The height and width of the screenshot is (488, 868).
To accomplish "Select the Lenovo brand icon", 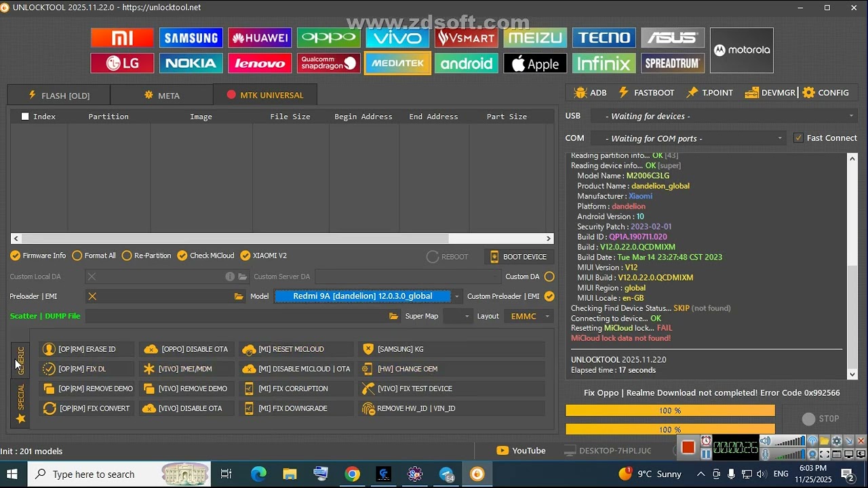I will coord(260,63).
